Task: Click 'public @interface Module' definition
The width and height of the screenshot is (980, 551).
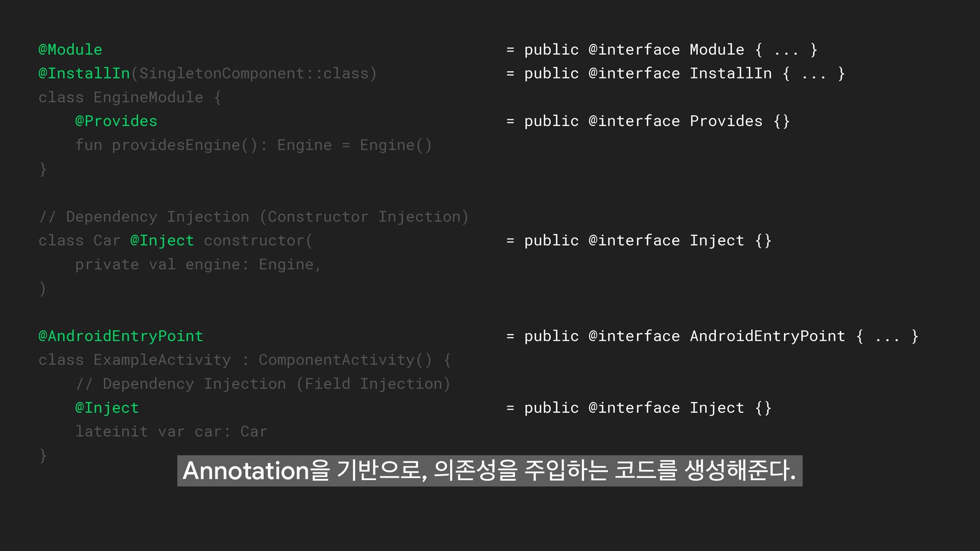Action: [x=661, y=49]
